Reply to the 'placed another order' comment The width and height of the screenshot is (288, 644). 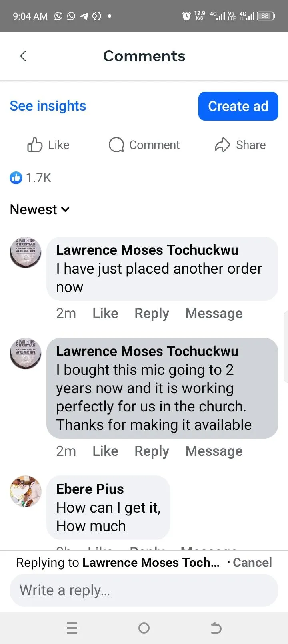point(152,313)
